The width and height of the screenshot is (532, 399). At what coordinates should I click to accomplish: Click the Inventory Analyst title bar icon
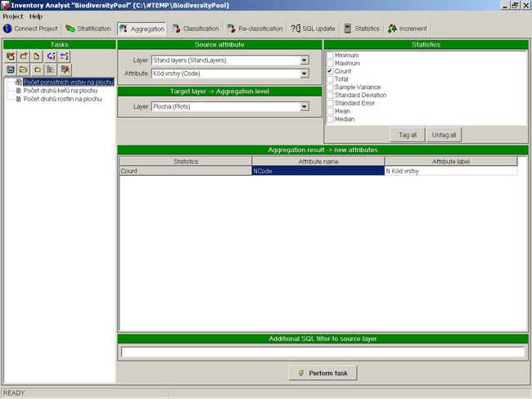pos(6,5)
